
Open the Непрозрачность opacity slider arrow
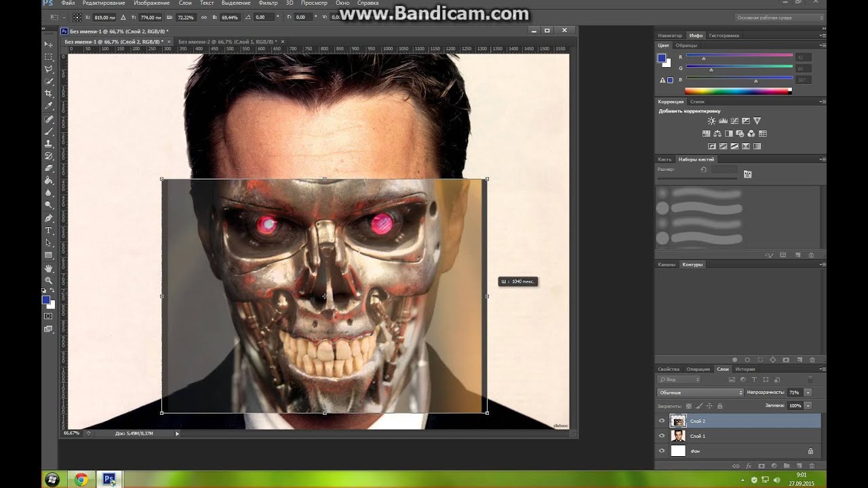tap(808, 392)
